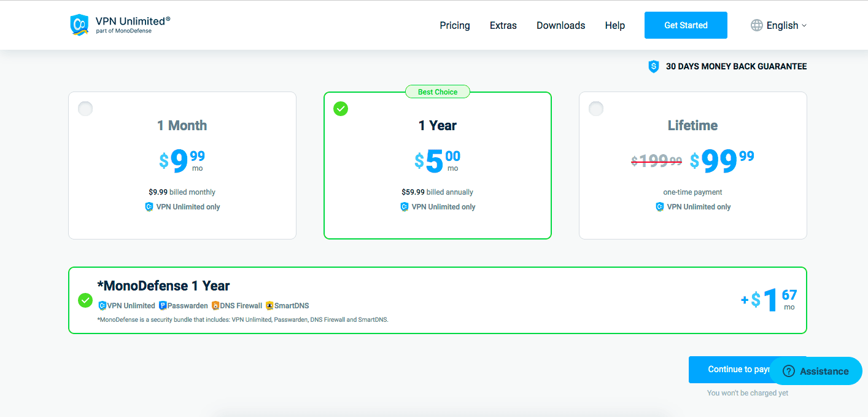The image size is (868, 417).
Task: Select the 1 Year plan radio button
Action: pos(341,109)
